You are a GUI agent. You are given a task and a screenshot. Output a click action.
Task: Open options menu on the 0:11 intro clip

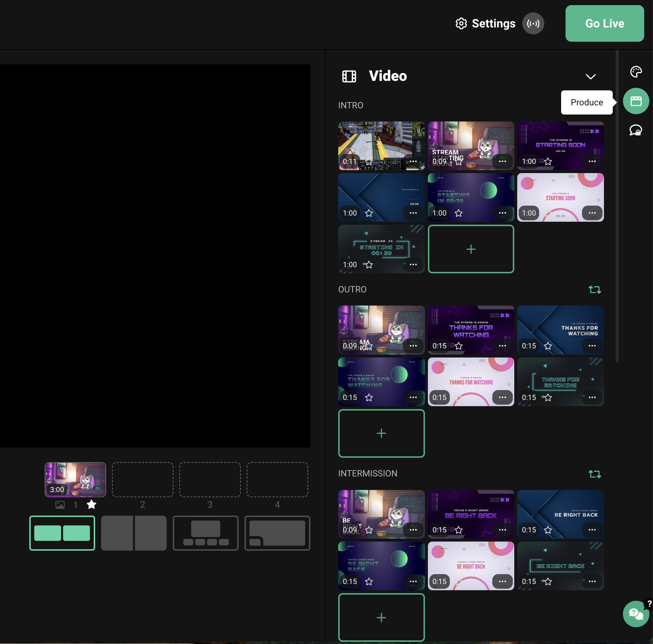tap(413, 161)
